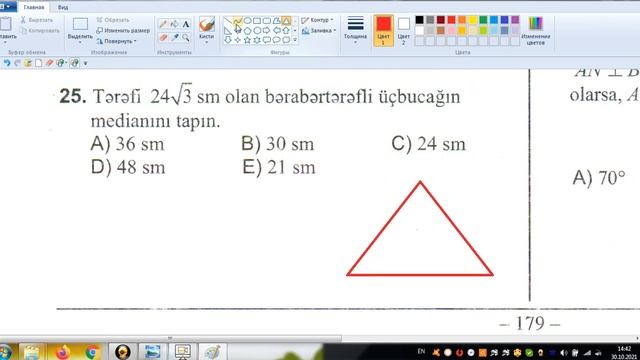Select the Color picker eyedropper tool

pos(174,38)
